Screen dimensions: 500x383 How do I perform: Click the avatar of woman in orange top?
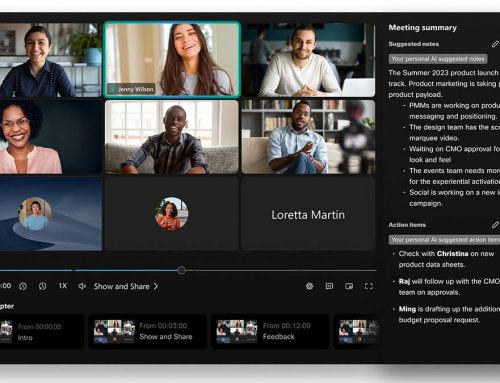click(172, 214)
